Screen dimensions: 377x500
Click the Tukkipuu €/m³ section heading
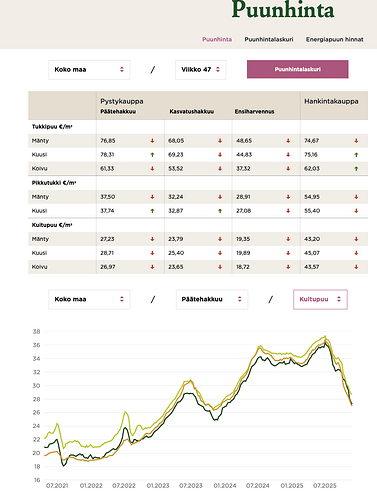point(52,127)
